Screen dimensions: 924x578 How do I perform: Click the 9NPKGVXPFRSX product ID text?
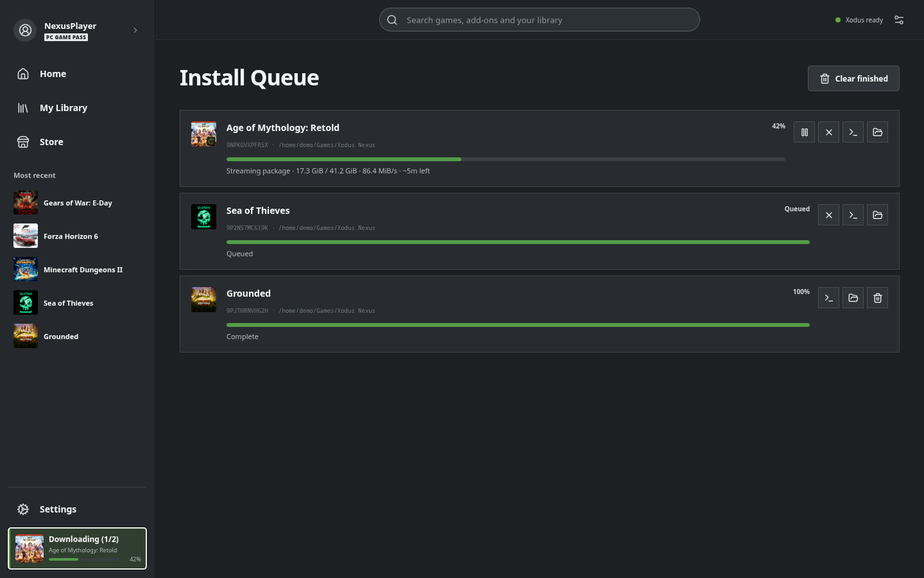[247, 145]
